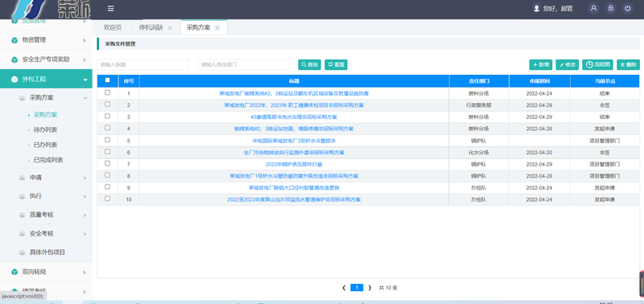644x304 pixels.
Task: Click the 删除 delete button
Action: pyautogui.click(x=628, y=65)
